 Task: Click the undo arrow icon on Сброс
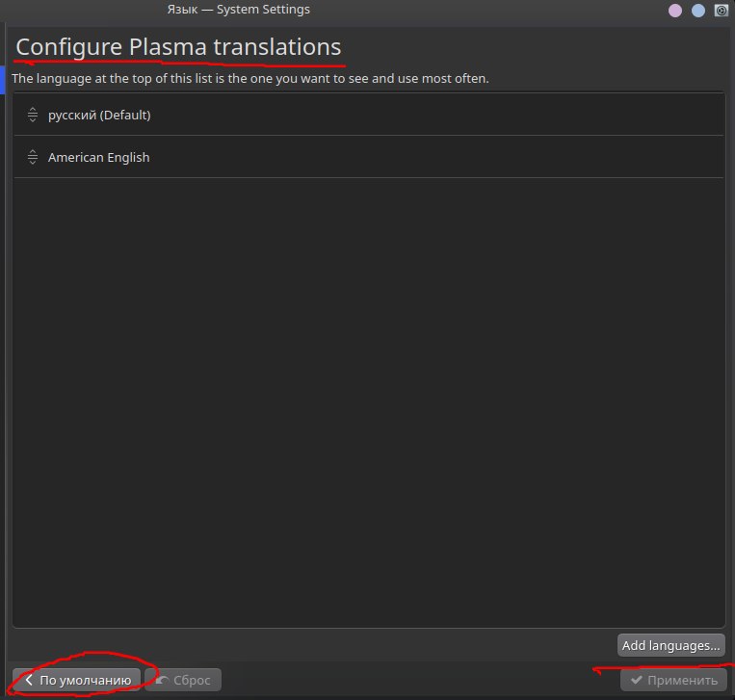[x=162, y=680]
